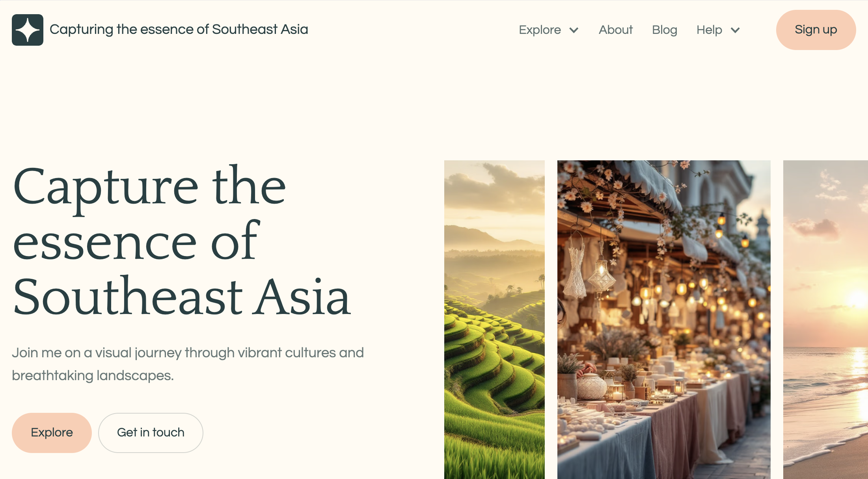Select Help in the top navigation bar
The height and width of the screenshot is (479, 868).
pyautogui.click(x=710, y=30)
